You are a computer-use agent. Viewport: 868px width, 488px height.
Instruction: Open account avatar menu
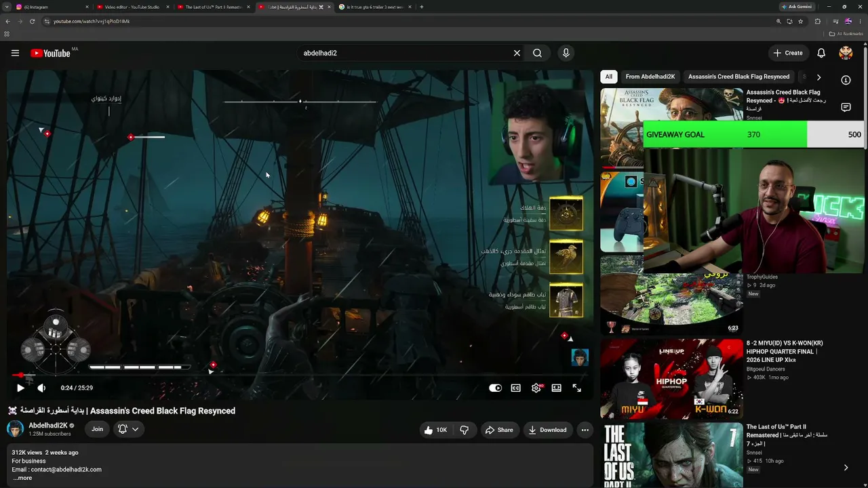(x=846, y=53)
